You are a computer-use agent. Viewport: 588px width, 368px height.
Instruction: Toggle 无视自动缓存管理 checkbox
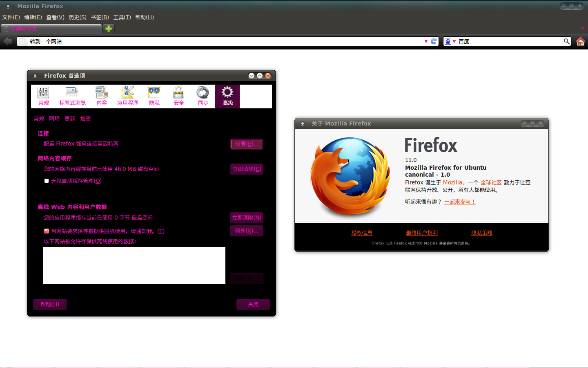[x=47, y=181]
